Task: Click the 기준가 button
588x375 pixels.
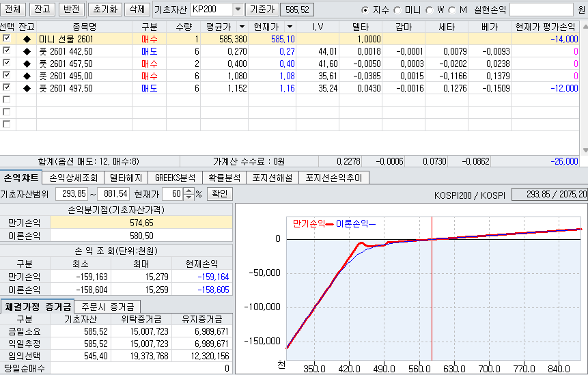Action: pyautogui.click(x=262, y=10)
